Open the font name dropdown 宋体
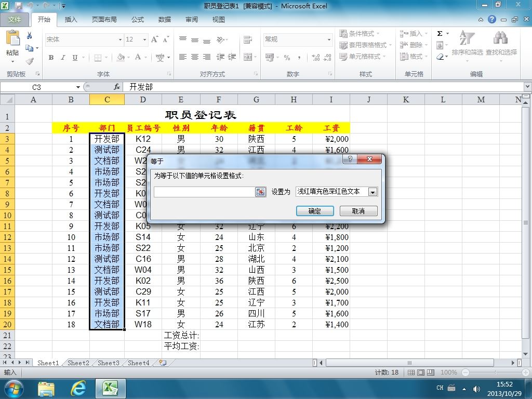 click(x=120, y=39)
